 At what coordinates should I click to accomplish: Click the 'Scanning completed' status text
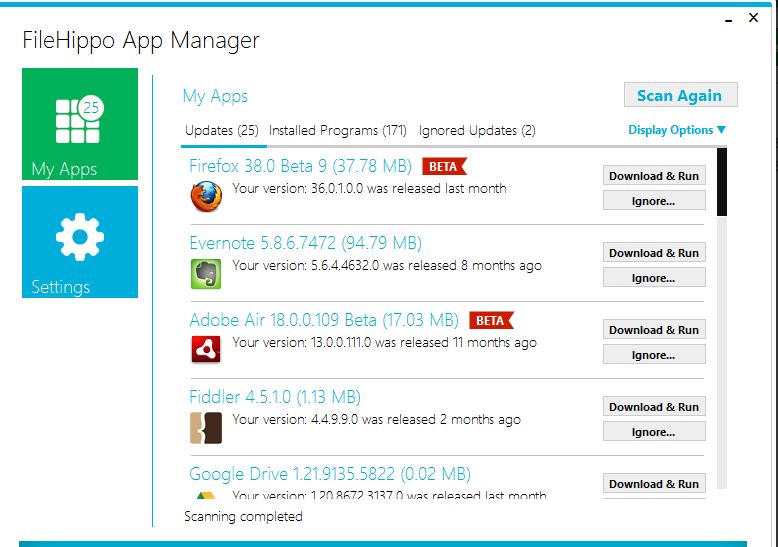point(243,516)
